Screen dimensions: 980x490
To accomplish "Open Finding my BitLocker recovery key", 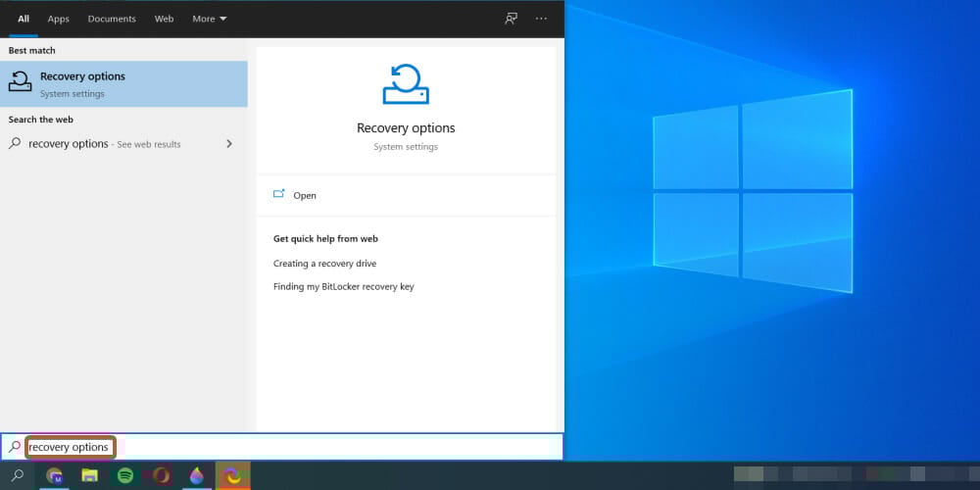I will pyautogui.click(x=344, y=287).
